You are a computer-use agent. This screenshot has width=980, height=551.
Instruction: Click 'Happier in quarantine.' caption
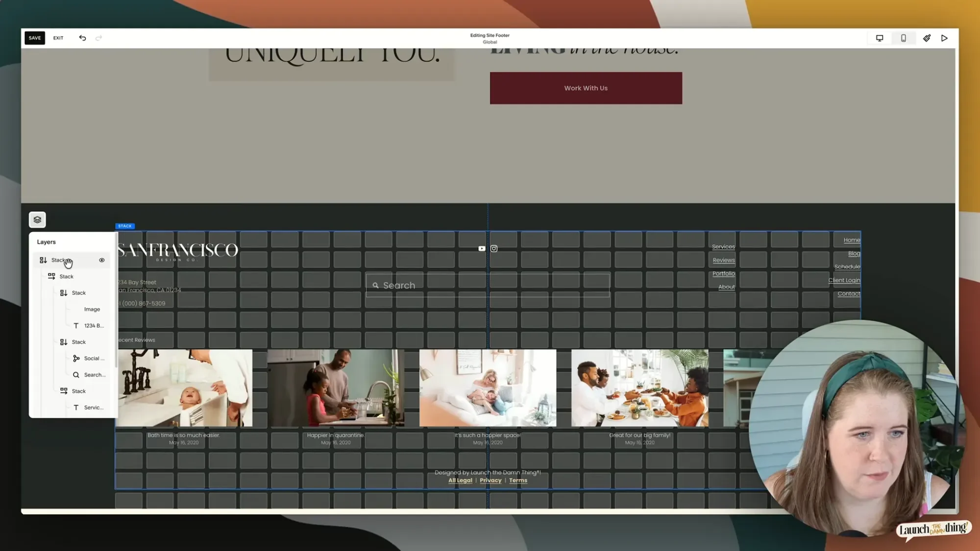pos(336,435)
